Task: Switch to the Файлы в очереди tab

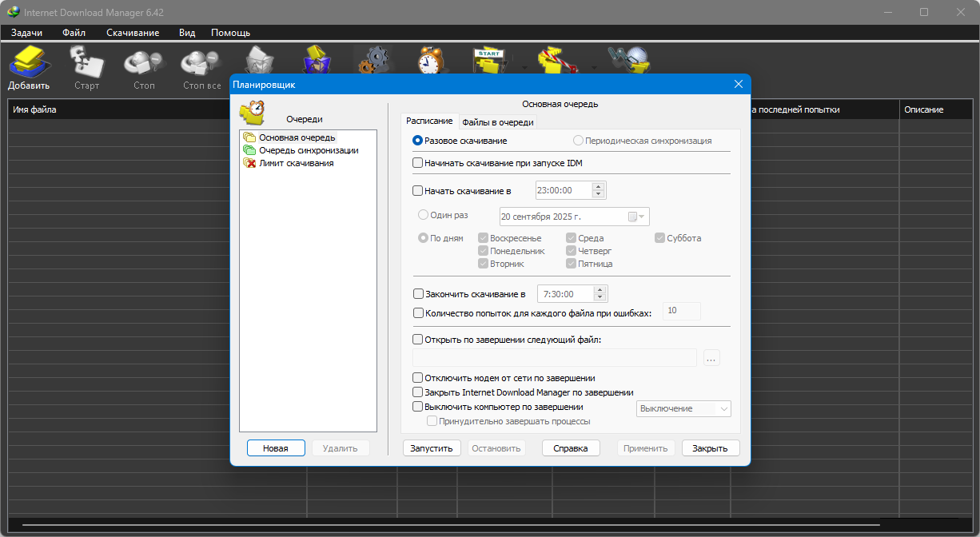Action: (497, 122)
